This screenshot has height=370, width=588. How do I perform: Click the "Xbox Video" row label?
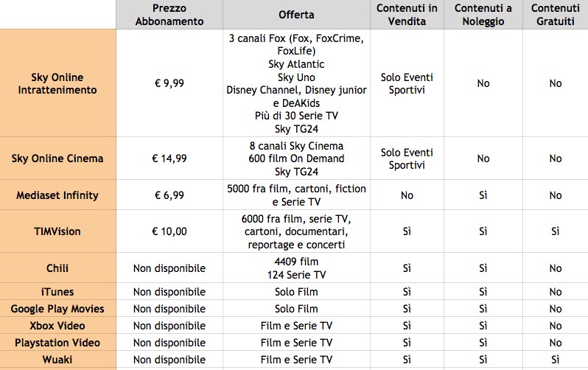57,326
